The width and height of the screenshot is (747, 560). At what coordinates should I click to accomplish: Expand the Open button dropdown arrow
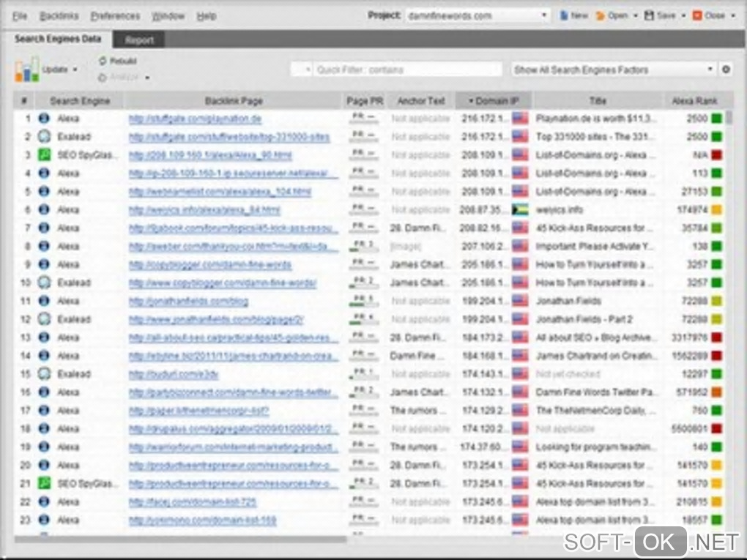tap(635, 15)
